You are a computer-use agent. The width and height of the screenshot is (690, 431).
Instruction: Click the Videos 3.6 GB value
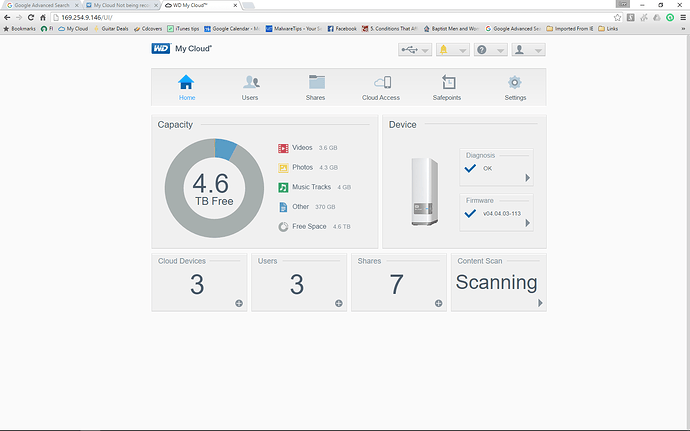tap(328, 148)
